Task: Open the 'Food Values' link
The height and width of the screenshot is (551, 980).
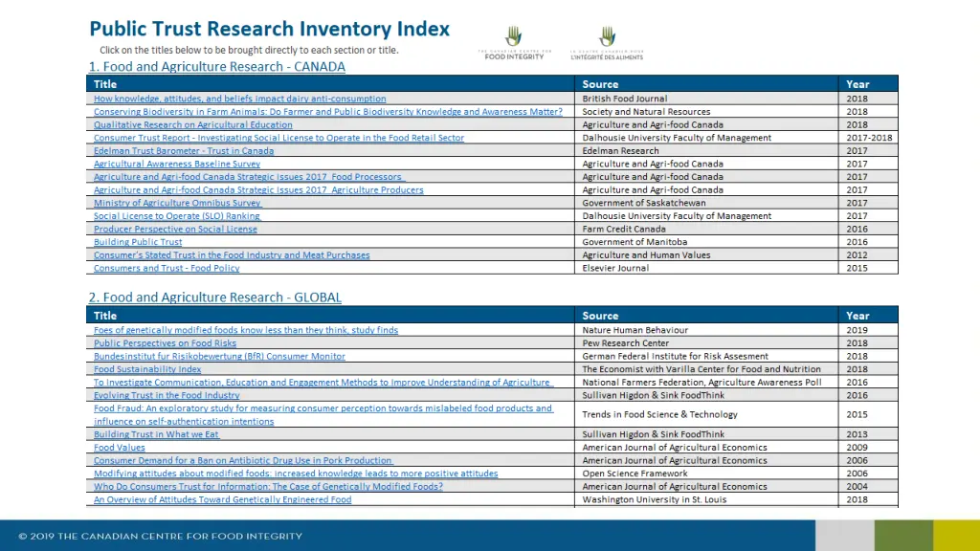Action: click(120, 448)
